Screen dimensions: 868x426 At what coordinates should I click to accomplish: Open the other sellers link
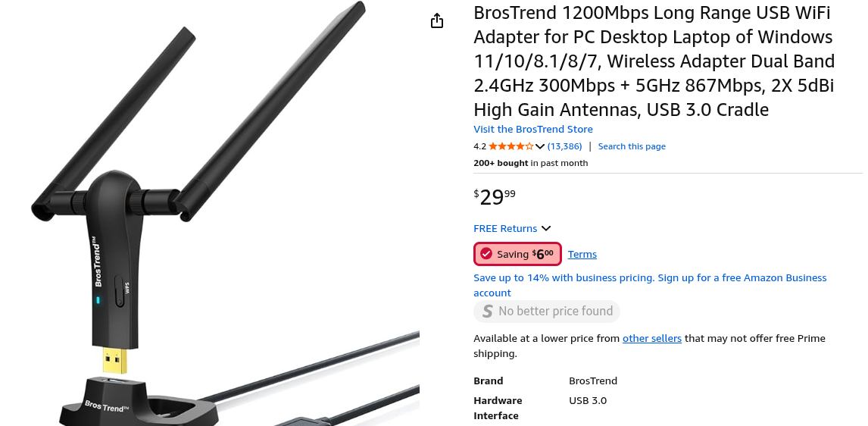click(651, 338)
